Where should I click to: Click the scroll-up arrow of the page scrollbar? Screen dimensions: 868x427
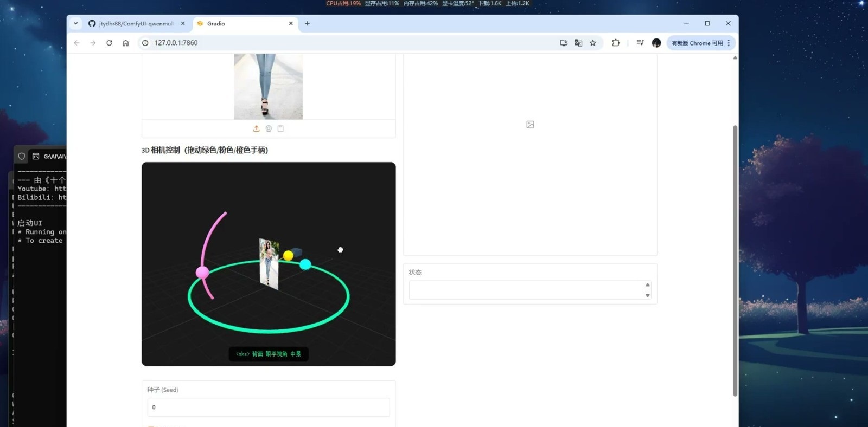click(x=735, y=57)
